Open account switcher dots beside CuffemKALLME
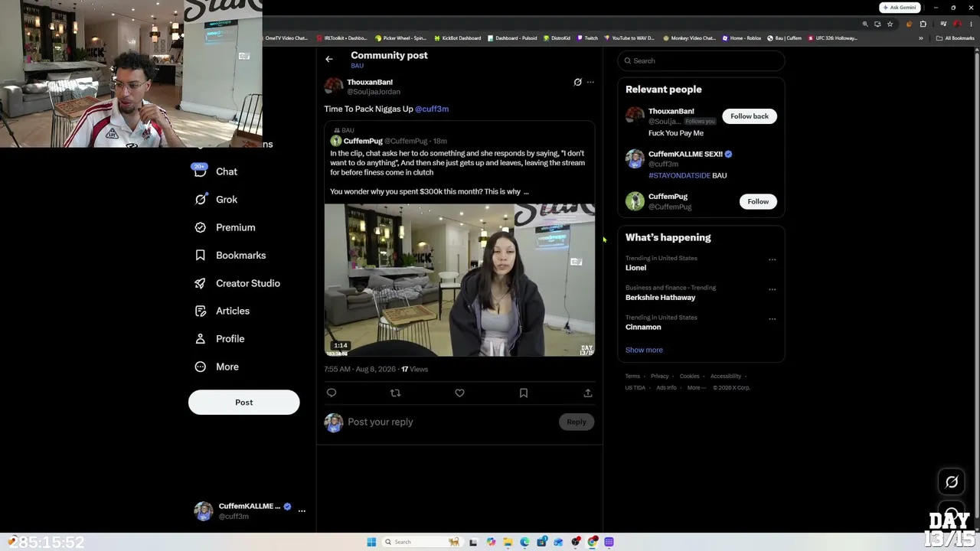The image size is (980, 551). point(302,510)
